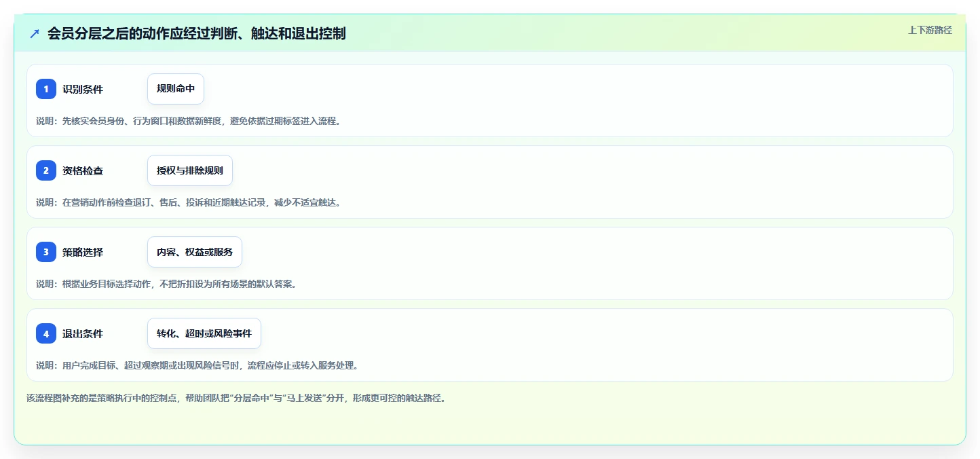This screenshot has width=980, height=459.
Task: Click the footer note starting 该流程图补充的是
Action: coord(236,398)
